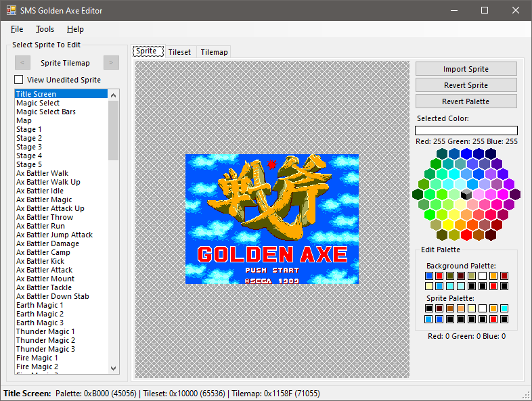532x401 pixels.
Task: Select red swatch in Sprite Palette
Action: [493, 319]
